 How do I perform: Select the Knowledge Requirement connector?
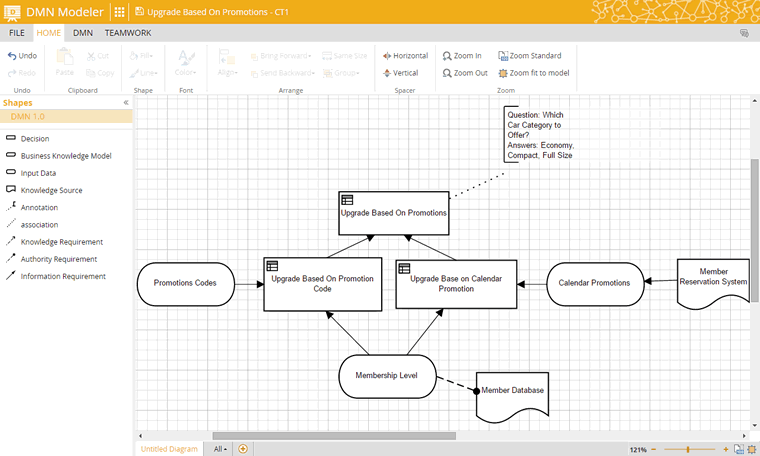pos(54,242)
